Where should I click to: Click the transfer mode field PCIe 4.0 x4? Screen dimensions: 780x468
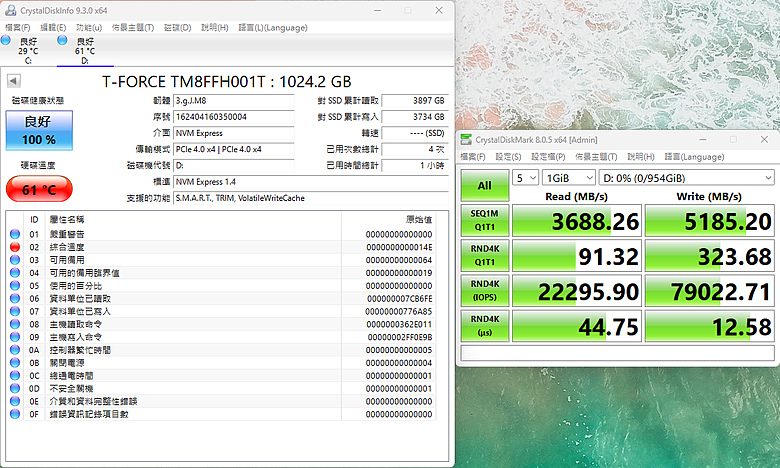pyautogui.click(x=233, y=149)
